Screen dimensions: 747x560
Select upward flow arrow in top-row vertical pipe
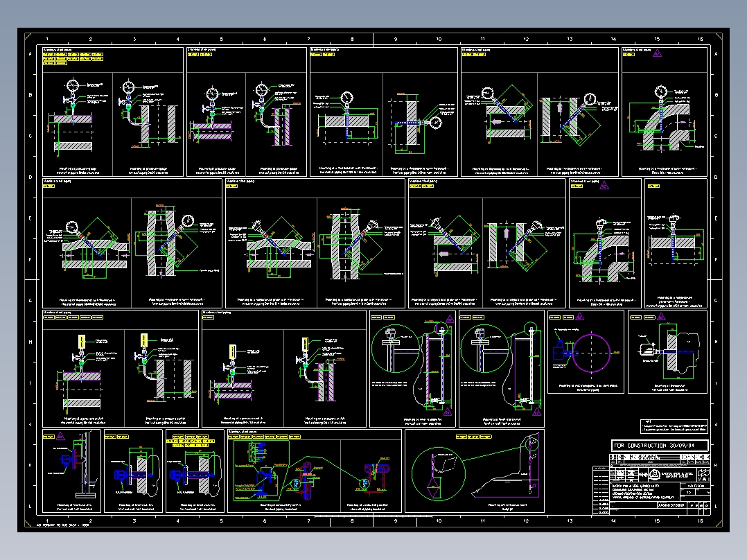point(560,107)
